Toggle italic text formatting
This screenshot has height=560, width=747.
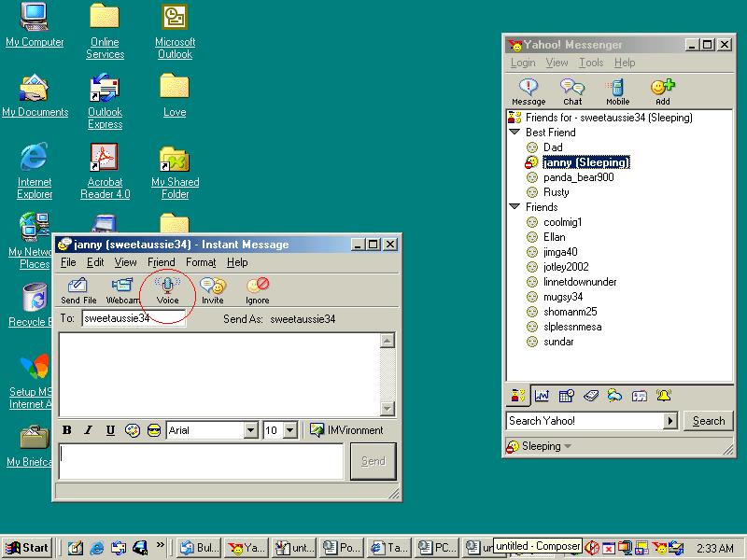point(89,430)
